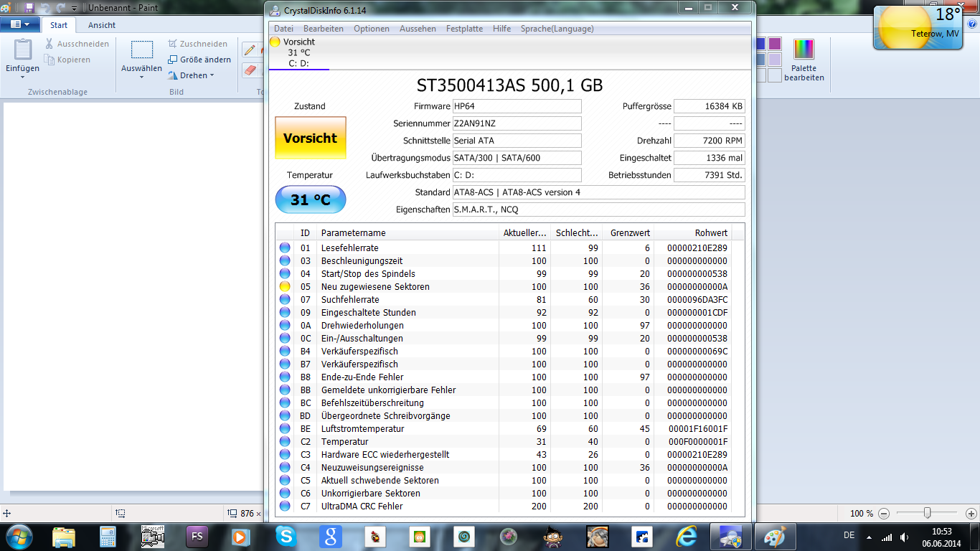Click the DE language indicator in taskbar
980x551 pixels.
click(849, 535)
